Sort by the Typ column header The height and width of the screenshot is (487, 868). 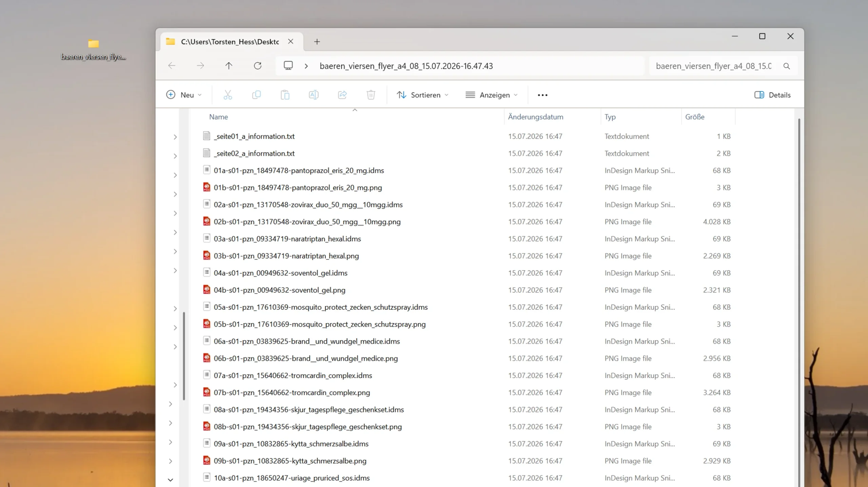tap(610, 117)
